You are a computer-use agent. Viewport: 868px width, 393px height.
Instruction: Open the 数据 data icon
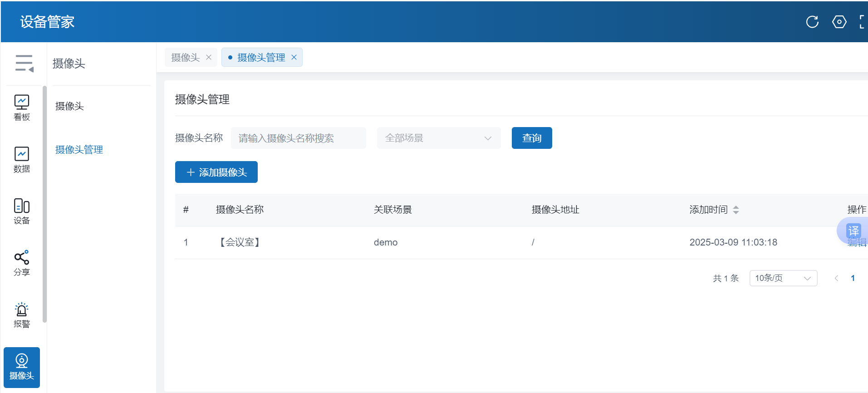[22, 160]
